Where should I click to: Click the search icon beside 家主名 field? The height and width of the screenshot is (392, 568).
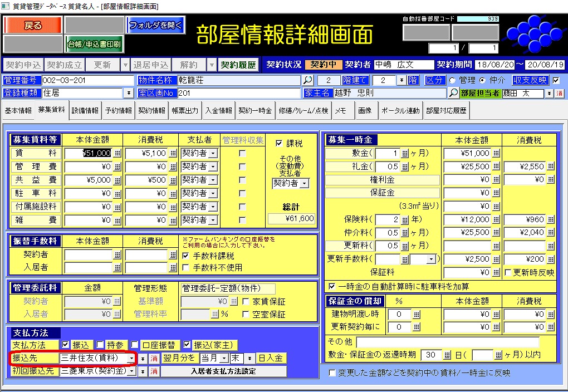point(453,93)
